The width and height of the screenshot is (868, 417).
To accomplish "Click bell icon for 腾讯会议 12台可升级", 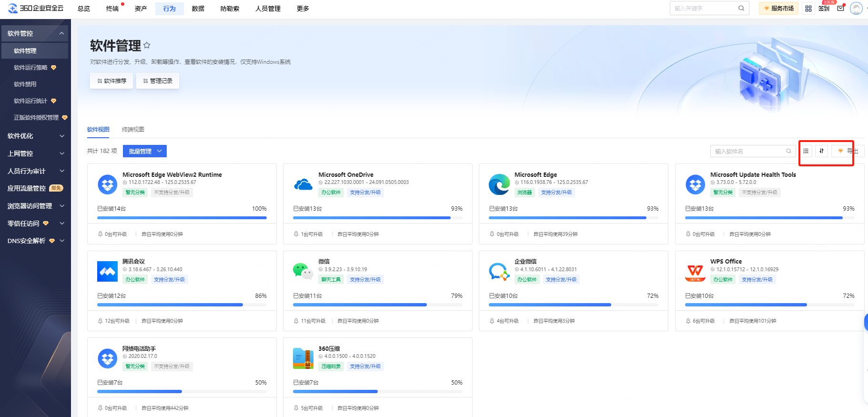I will click(100, 321).
